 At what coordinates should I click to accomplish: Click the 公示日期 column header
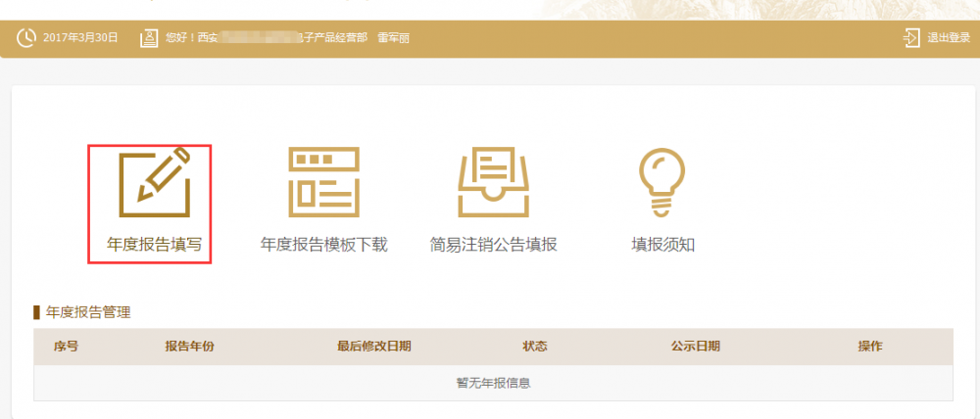695,347
